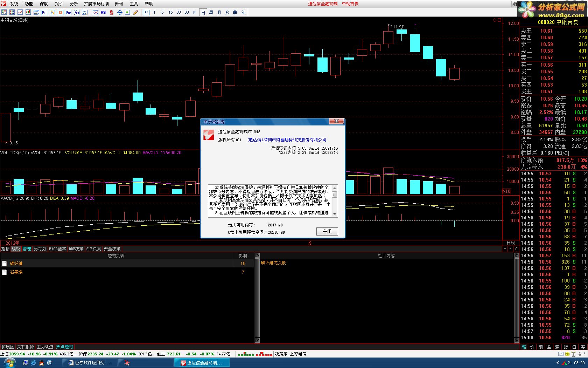Open the envelope message icon in status bar
588x368 pixels.
(x=561, y=354)
